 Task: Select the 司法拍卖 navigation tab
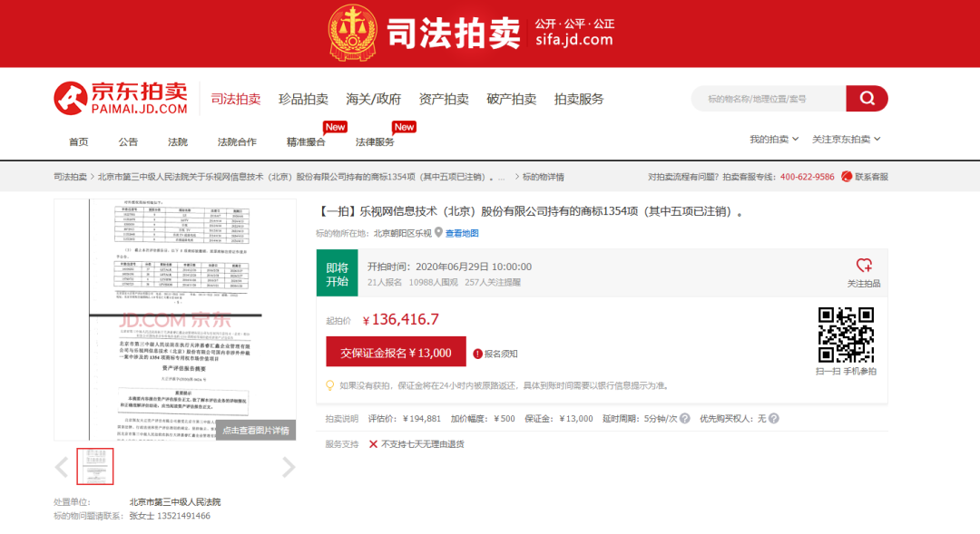[236, 99]
